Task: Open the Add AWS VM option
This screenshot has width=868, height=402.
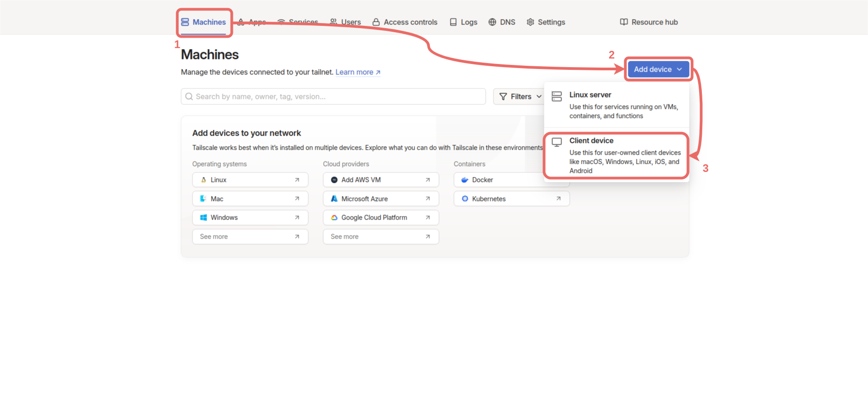Action: (381, 180)
